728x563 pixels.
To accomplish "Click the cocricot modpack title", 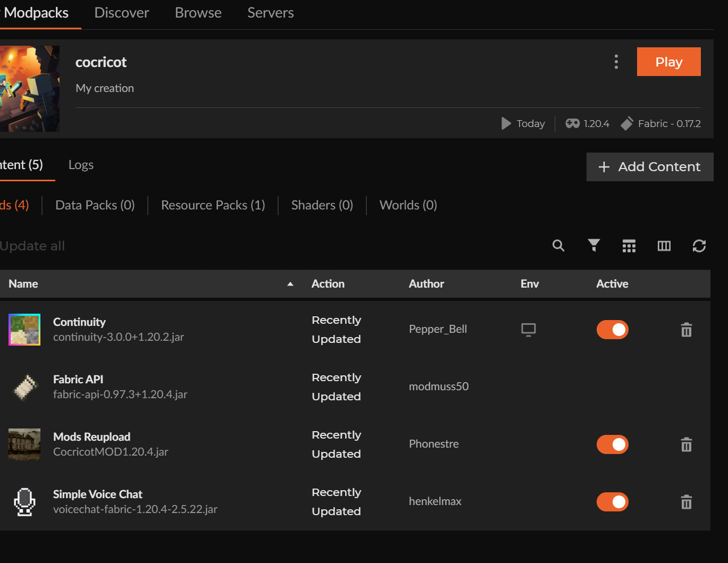I will [x=101, y=62].
